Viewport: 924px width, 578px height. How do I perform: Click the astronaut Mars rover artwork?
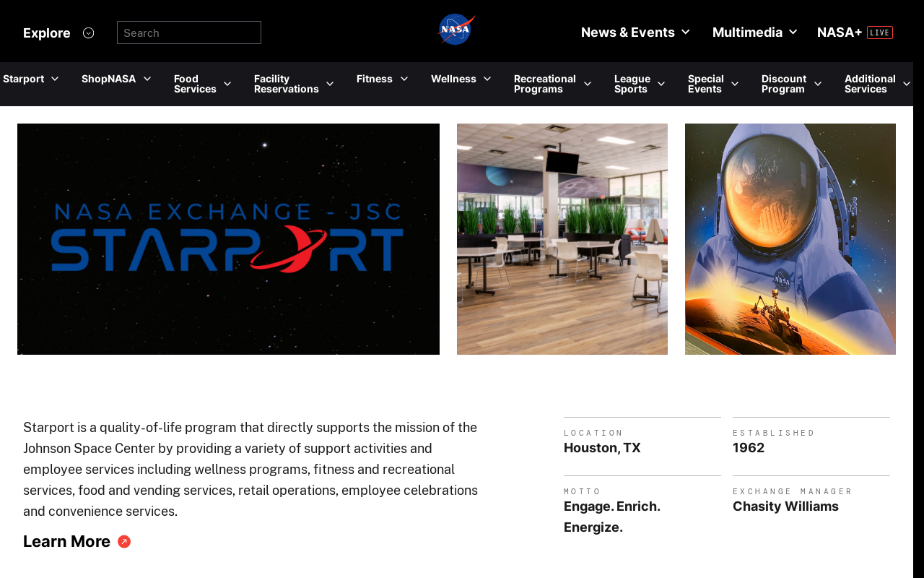790,239
